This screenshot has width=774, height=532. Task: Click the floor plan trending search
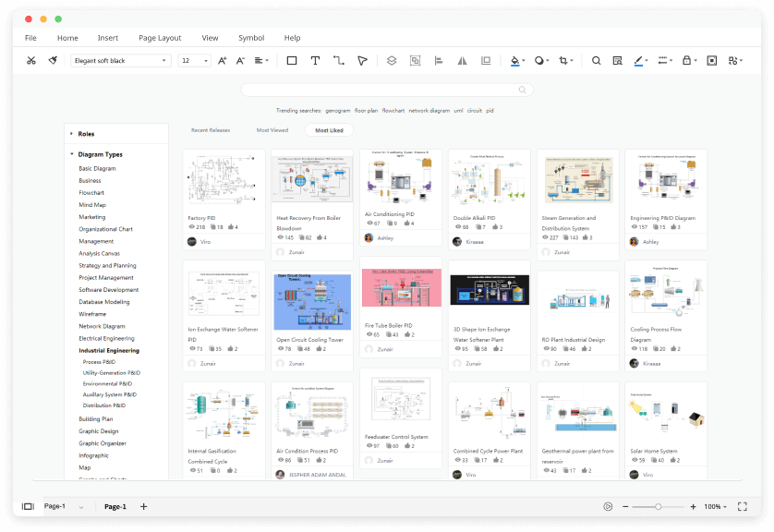click(x=367, y=111)
